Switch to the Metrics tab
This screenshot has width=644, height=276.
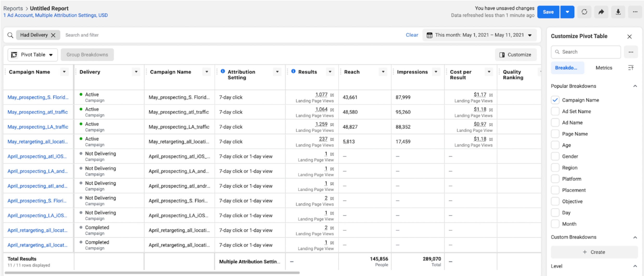coord(604,68)
